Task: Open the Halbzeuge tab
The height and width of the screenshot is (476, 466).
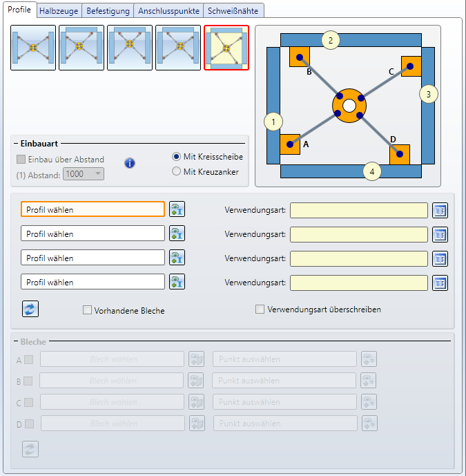Action: [59, 11]
